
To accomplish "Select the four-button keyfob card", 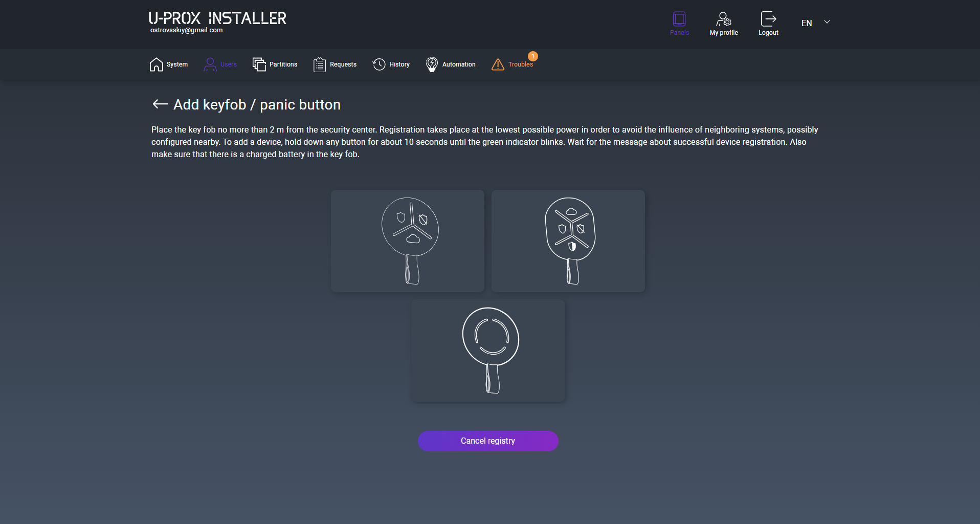I will [568, 241].
